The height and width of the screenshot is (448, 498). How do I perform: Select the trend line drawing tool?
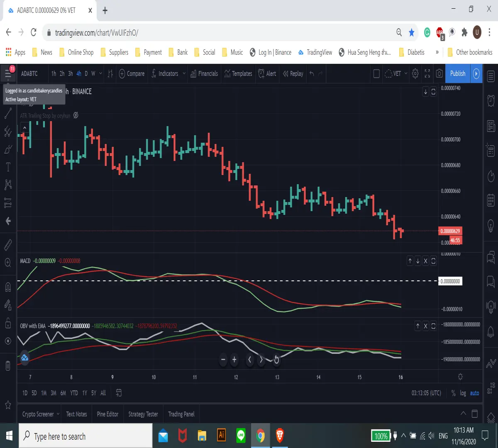coord(8,113)
